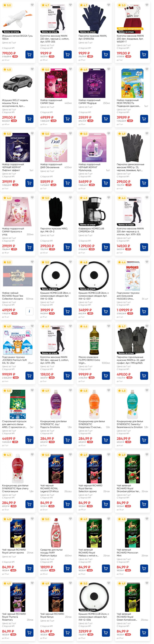Add HUGGIES Ultra Comfort diapers to cart
The width and height of the screenshot is (154, 644).
[x=144, y=311]
